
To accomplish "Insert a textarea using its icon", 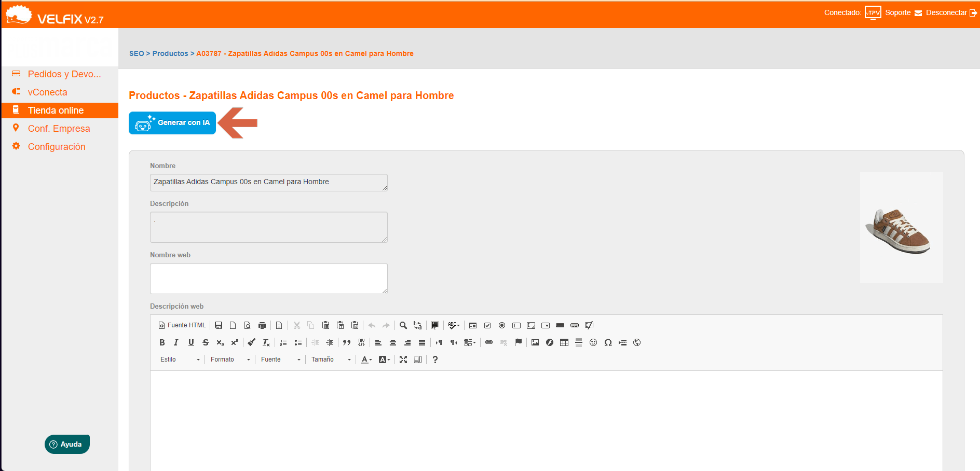I will coord(531,325).
